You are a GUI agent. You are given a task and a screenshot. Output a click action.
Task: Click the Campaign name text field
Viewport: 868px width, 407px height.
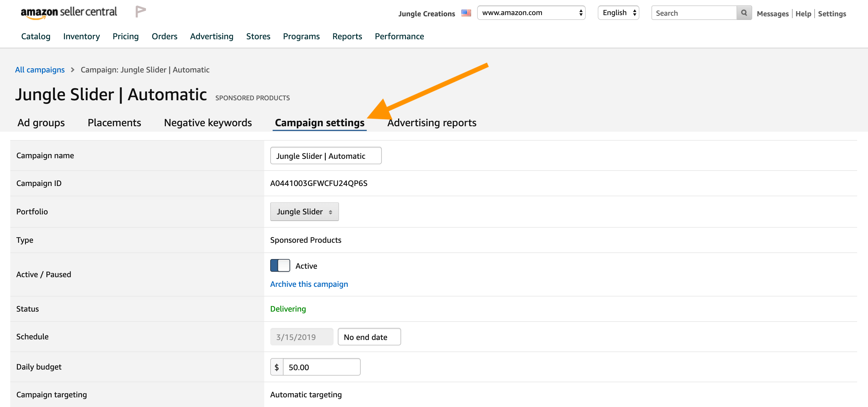[325, 156]
